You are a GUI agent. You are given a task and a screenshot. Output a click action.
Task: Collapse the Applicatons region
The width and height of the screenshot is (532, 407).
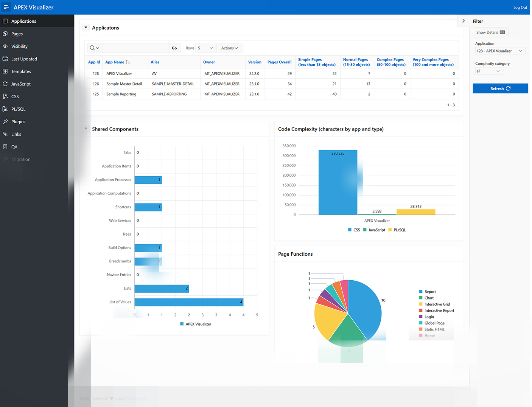[x=86, y=28]
